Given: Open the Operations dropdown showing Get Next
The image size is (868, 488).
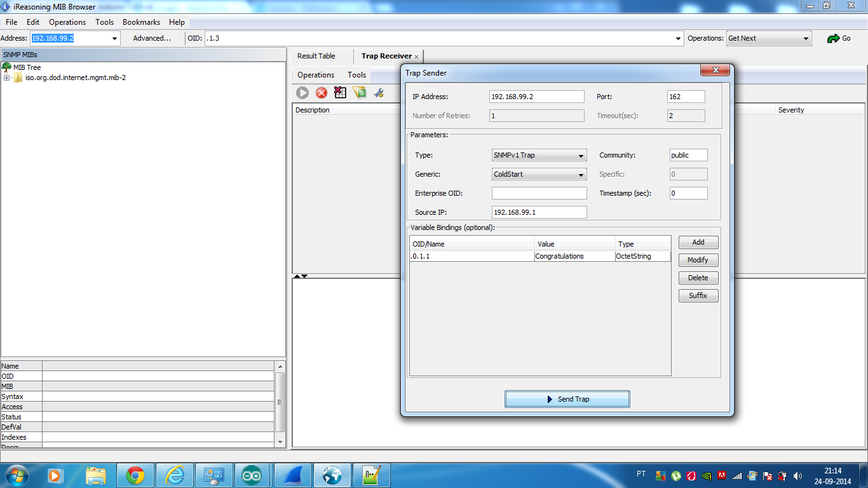Looking at the screenshot, I should click(x=768, y=38).
